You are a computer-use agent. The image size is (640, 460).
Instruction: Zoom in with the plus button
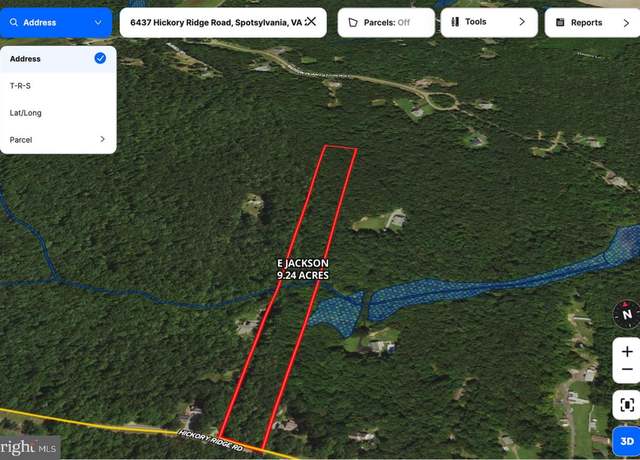tap(627, 351)
